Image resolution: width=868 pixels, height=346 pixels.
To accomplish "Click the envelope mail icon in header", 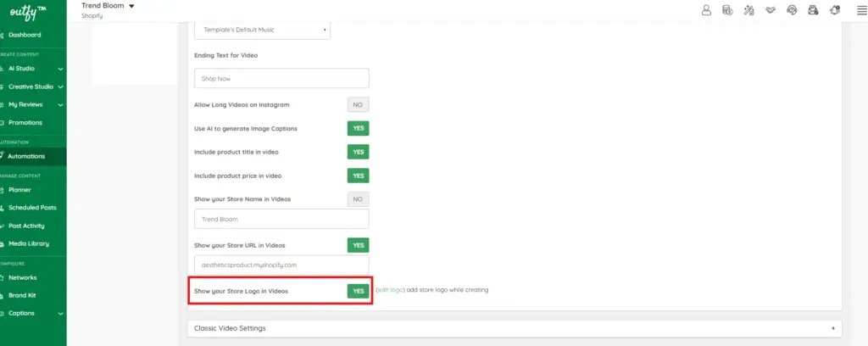I will click(813, 10).
